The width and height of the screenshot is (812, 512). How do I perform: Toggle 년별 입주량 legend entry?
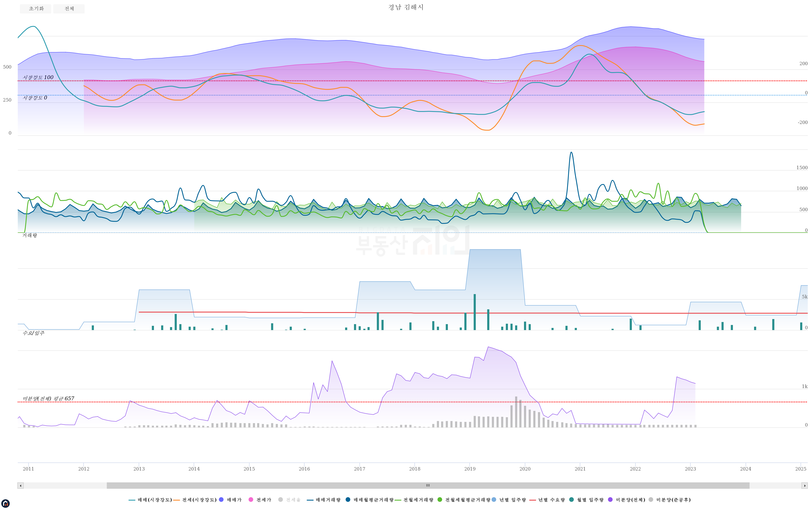pos(513,500)
